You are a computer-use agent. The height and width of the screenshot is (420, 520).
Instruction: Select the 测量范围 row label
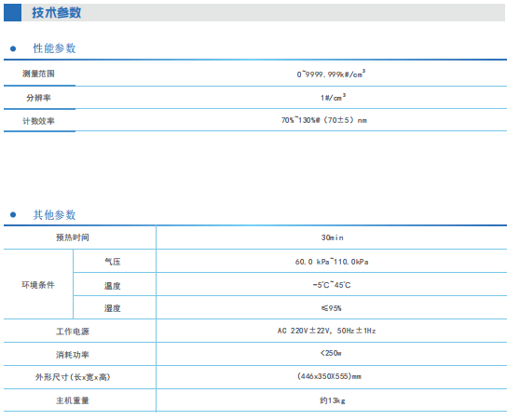[38, 74]
